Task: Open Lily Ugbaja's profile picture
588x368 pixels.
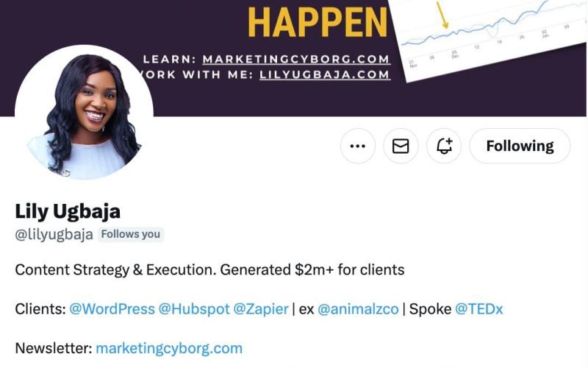Action: click(x=84, y=114)
